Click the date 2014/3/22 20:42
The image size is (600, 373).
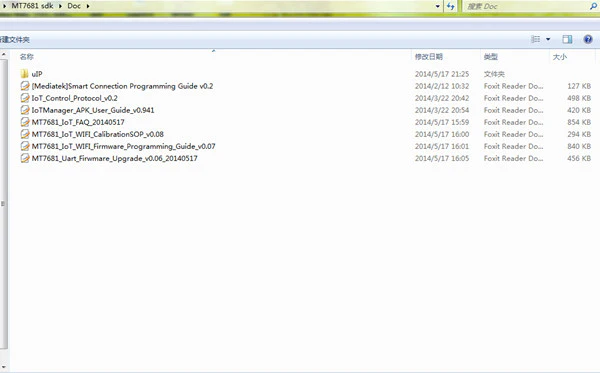[442, 98]
